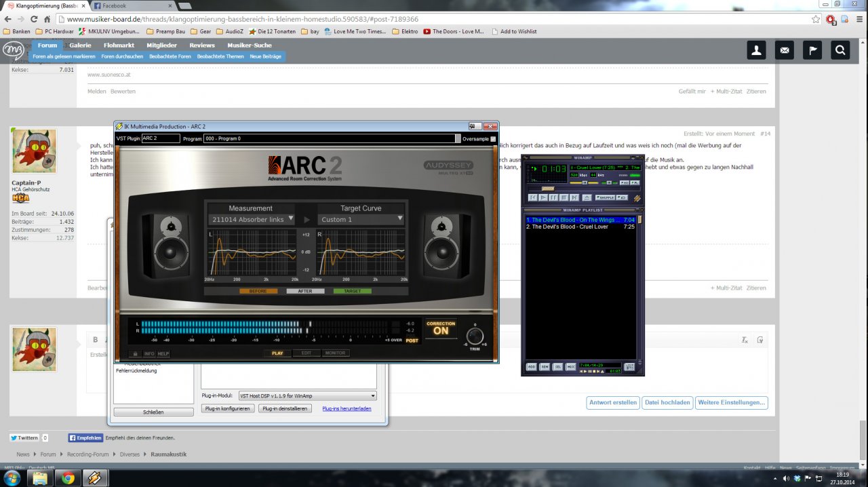
Task: Bookmark page with Chrome star icon
Action: tap(816, 19)
